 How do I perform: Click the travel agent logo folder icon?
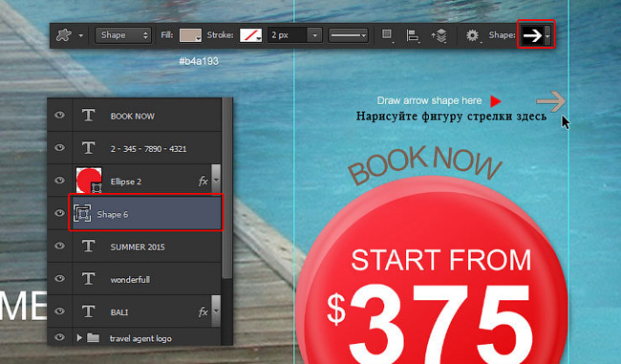tap(93, 337)
